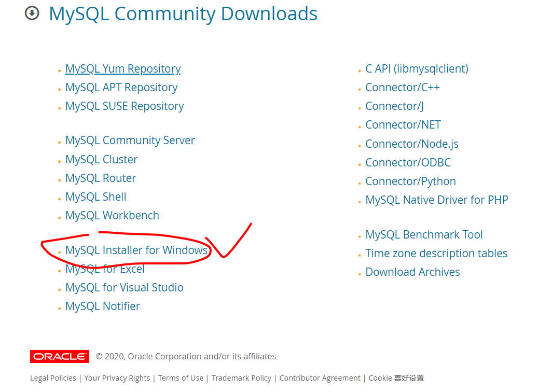Open MySQL Native Driver for PHP link
The image size is (552, 392).
tap(437, 200)
